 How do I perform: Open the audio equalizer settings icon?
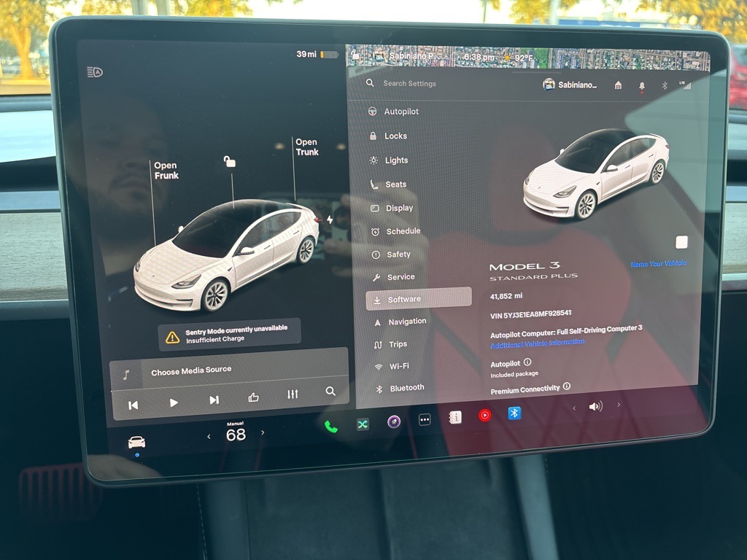click(x=293, y=394)
